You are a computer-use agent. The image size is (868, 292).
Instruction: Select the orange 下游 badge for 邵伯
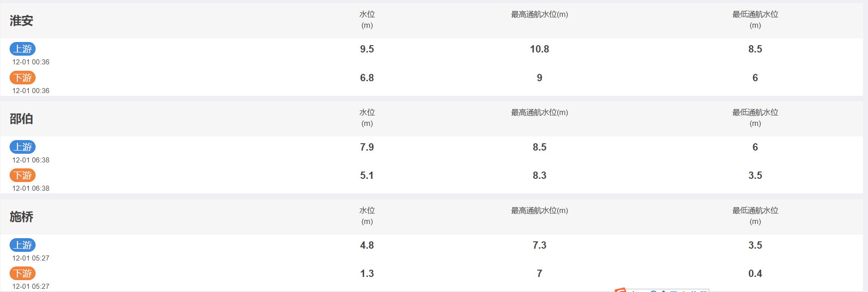(22, 175)
